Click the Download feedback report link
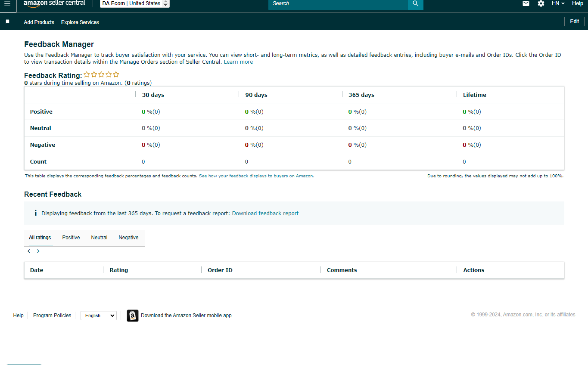The height and width of the screenshot is (365, 588). tap(265, 213)
